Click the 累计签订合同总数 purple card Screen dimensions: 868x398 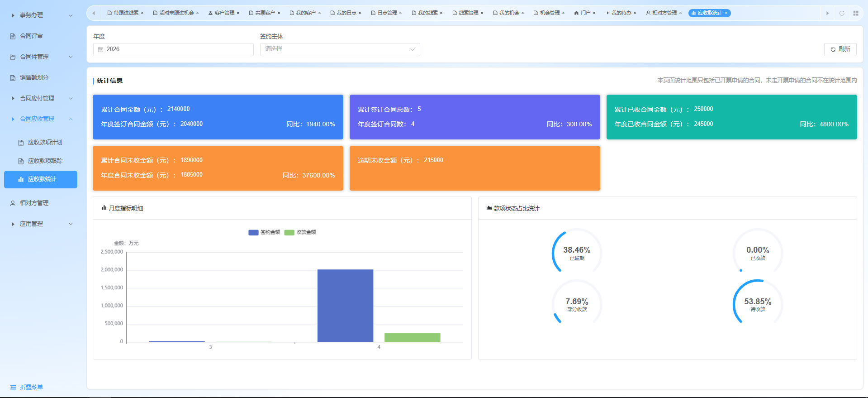point(475,117)
